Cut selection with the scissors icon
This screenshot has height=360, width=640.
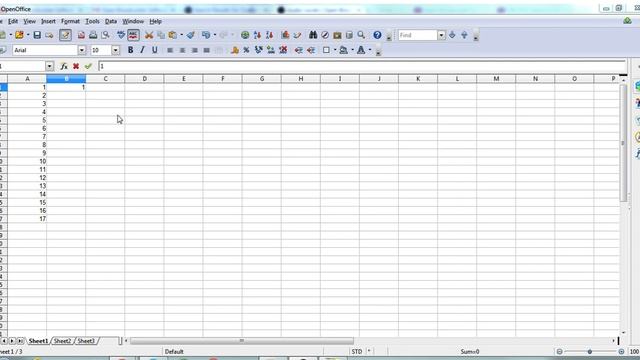click(149, 35)
